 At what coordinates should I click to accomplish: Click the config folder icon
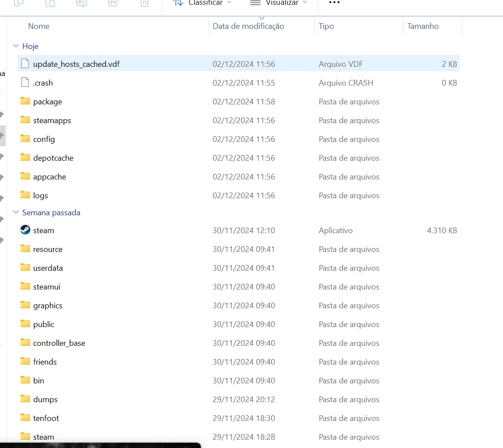(x=25, y=139)
